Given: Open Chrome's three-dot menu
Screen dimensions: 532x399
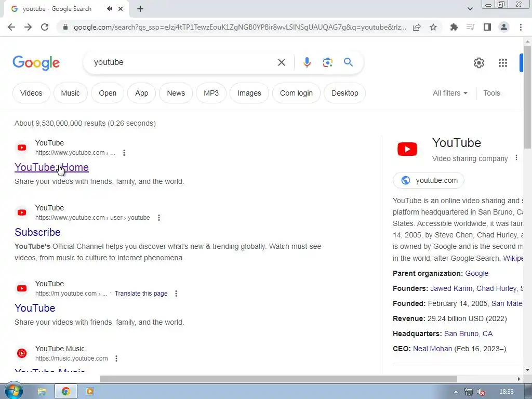Looking at the screenshot, I should 521,27.
